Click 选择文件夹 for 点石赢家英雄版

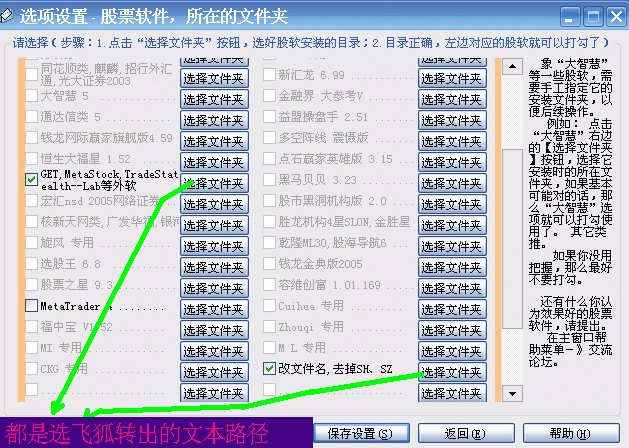coord(452,162)
